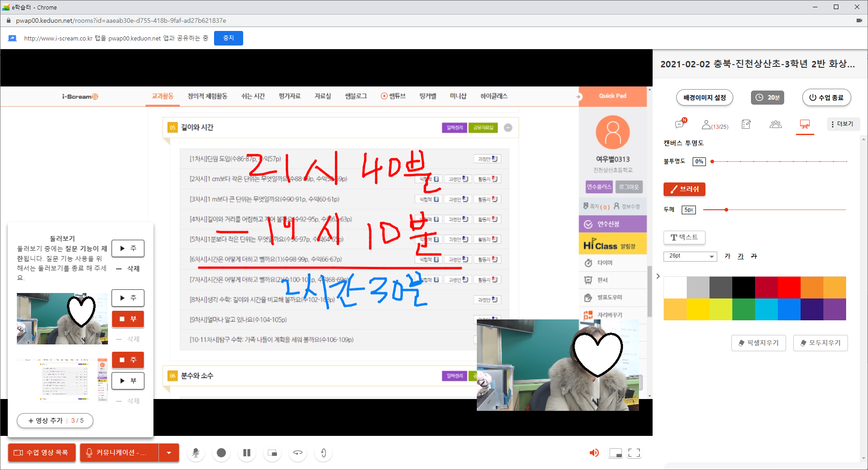Open the 평가자료 menu tab

pyautogui.click(x=290, y=96)
